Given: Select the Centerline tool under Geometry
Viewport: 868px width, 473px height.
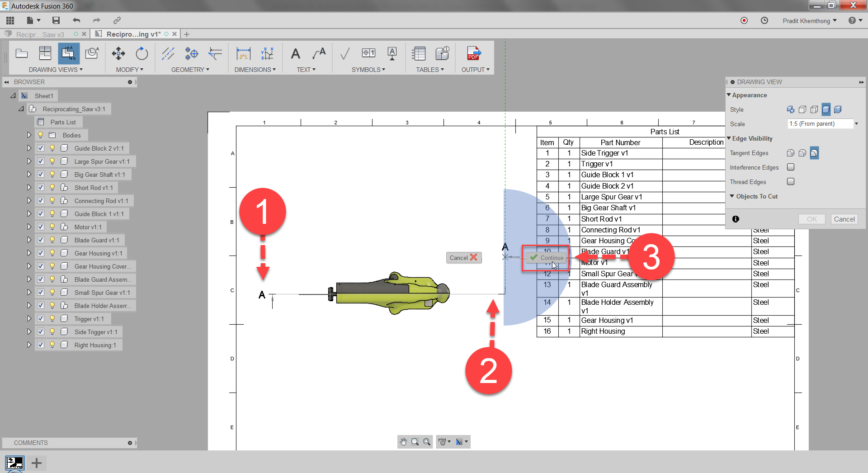Looking at the screenshot, I should pos(168,53).
